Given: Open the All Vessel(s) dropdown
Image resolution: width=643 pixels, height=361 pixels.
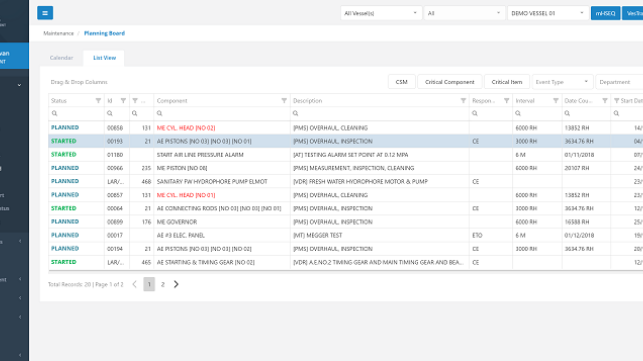Looking at the screenshot, I should coord(381,13).
